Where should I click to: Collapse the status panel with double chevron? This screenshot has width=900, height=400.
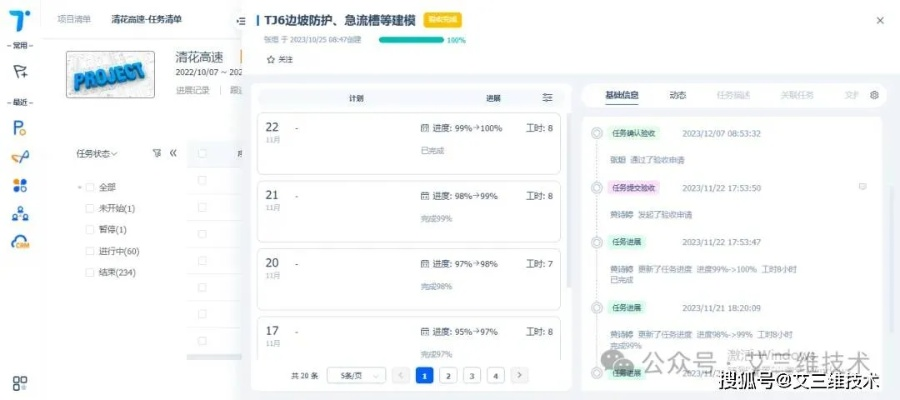tap(173, 153)
